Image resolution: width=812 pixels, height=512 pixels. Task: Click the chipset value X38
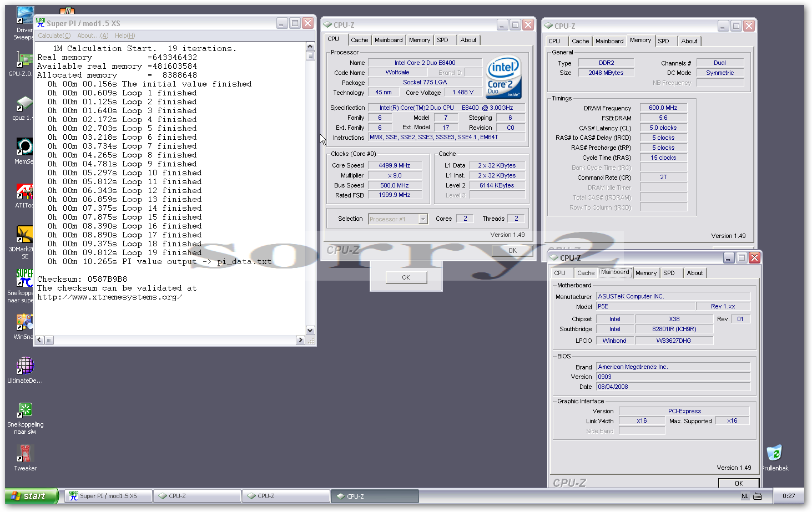[674, 319]
